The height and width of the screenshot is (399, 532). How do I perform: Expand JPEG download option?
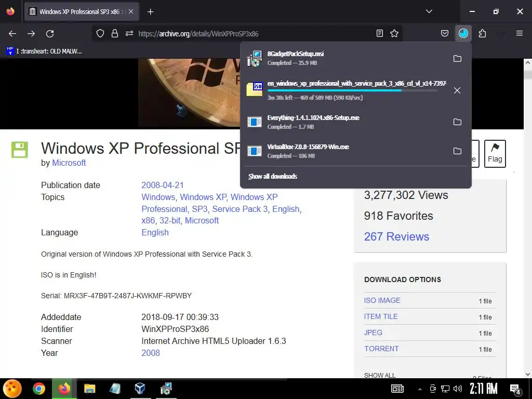(373, 332)
